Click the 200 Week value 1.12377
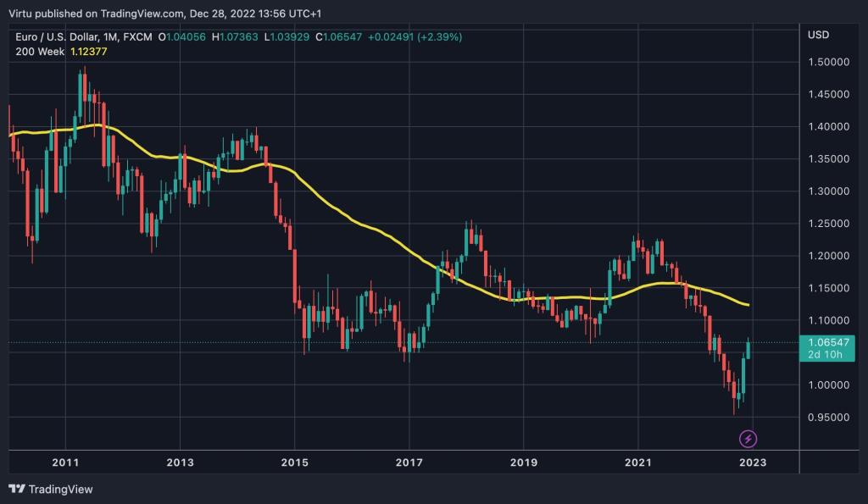Screen dimensions: 868x504 [88, 52]
